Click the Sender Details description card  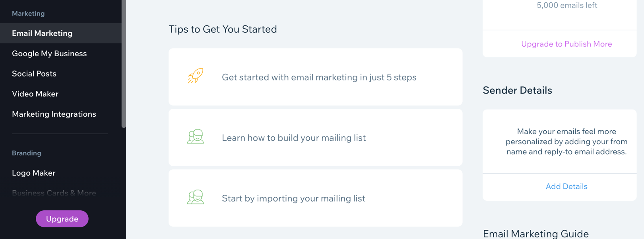point(566,141)
